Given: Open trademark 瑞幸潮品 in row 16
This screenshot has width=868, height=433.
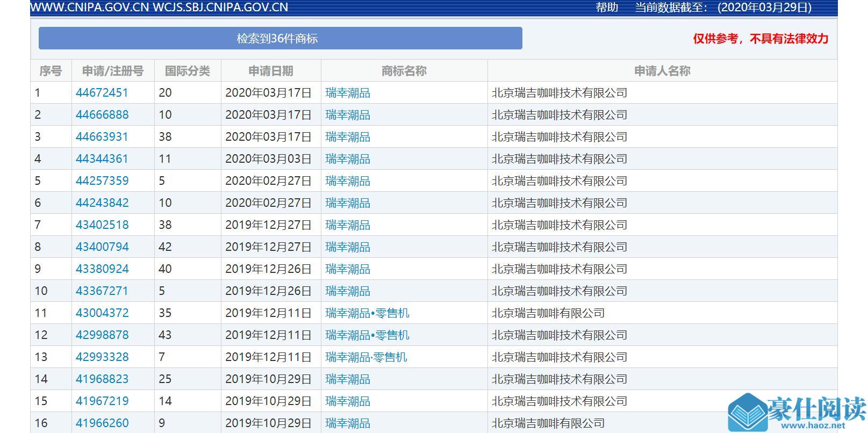Looking at the screenshot, I should pos(348,423).
